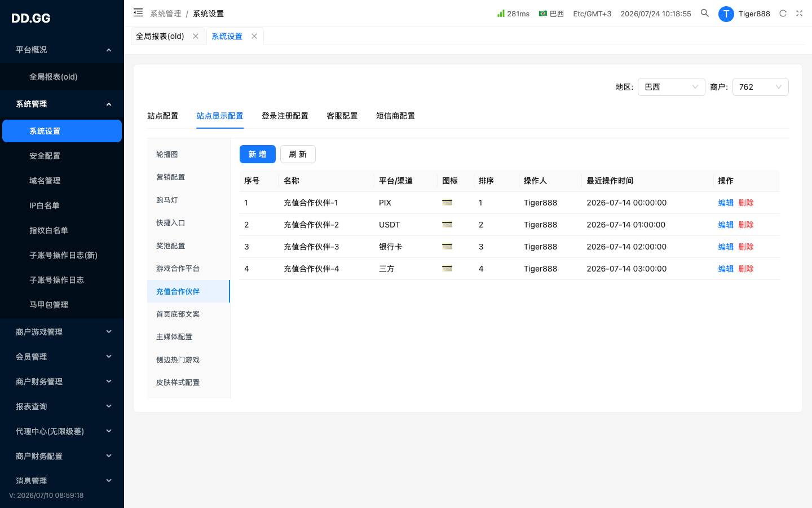Screen dimensions: 812x508
Task: Select 皮肤样式配置 in the config list
Action: (188, 382)
